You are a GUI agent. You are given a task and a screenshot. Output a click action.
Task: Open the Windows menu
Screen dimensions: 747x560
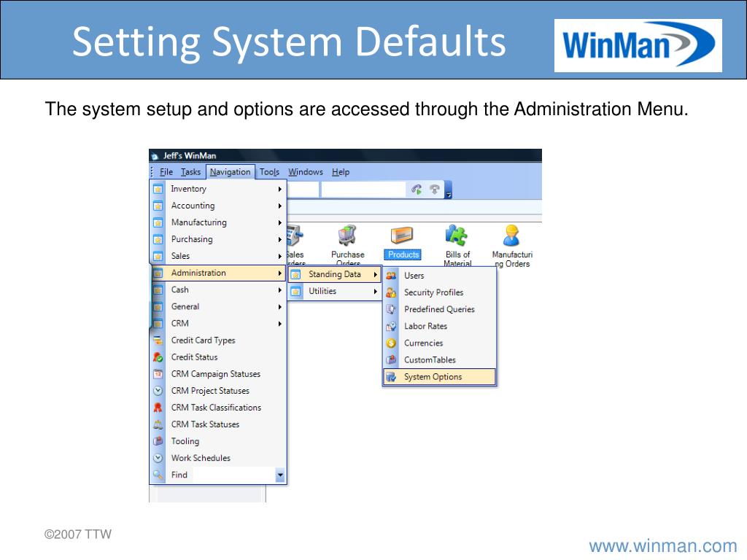click(x=306, y=172)
